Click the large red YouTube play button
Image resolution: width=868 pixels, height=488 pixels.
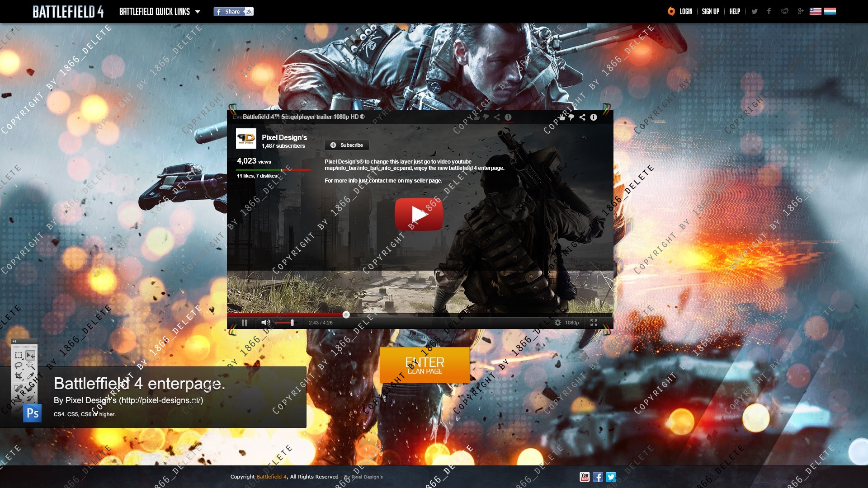[419, 214]
